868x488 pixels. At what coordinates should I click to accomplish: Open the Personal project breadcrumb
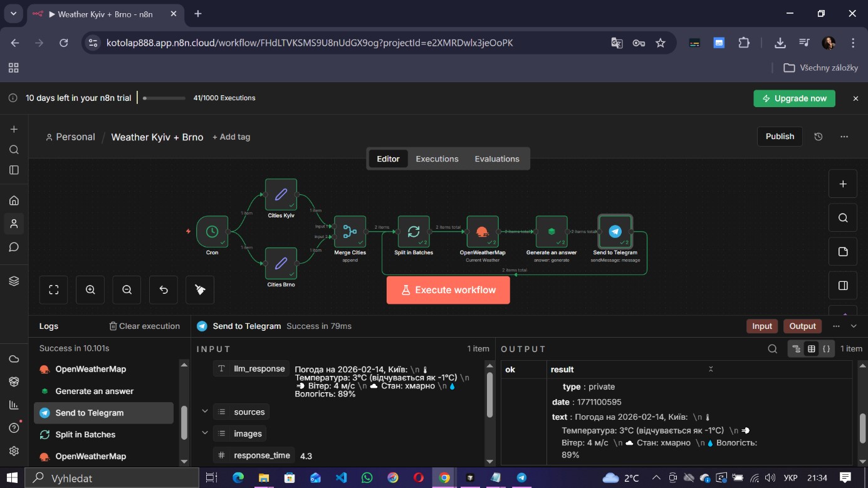(x=70, y=137)
